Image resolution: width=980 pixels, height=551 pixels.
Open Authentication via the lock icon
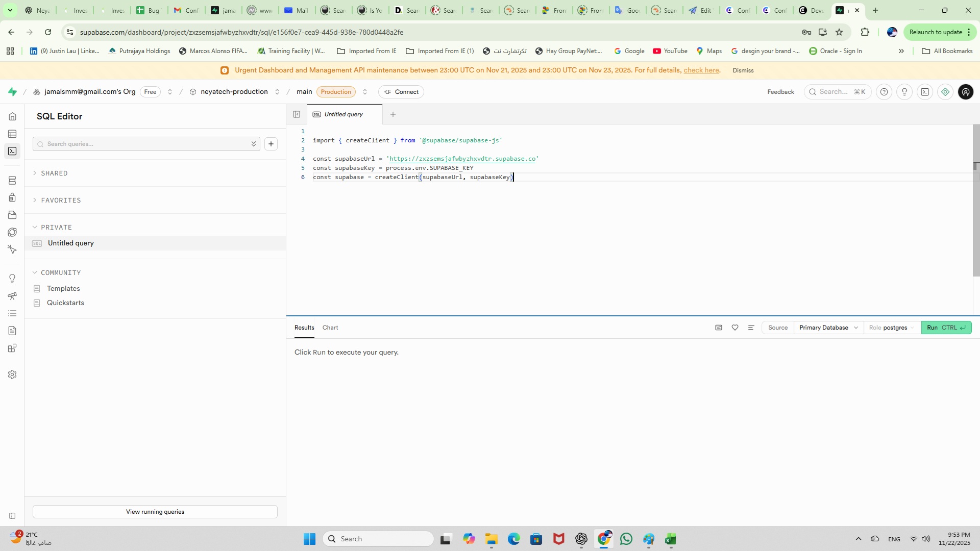(x=12, y=197)
